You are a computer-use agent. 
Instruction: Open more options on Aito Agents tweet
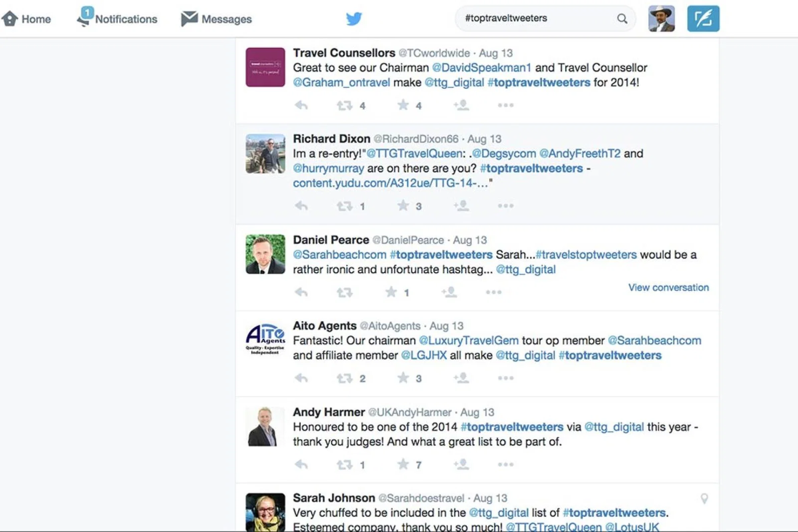(x=506, y=378)
